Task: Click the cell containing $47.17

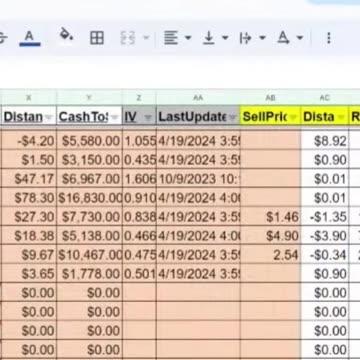Action: click(29, 179)
